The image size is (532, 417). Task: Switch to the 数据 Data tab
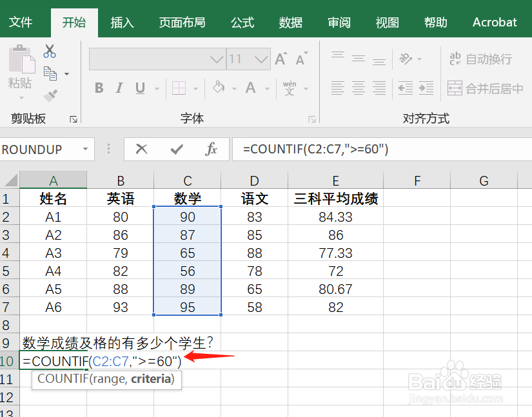click(x=291, y=23)
